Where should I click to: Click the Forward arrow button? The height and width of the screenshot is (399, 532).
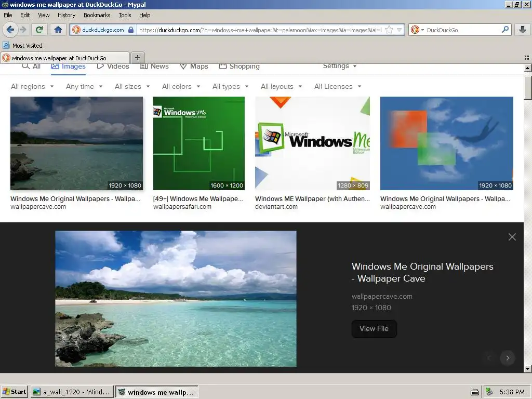point(23,30)
